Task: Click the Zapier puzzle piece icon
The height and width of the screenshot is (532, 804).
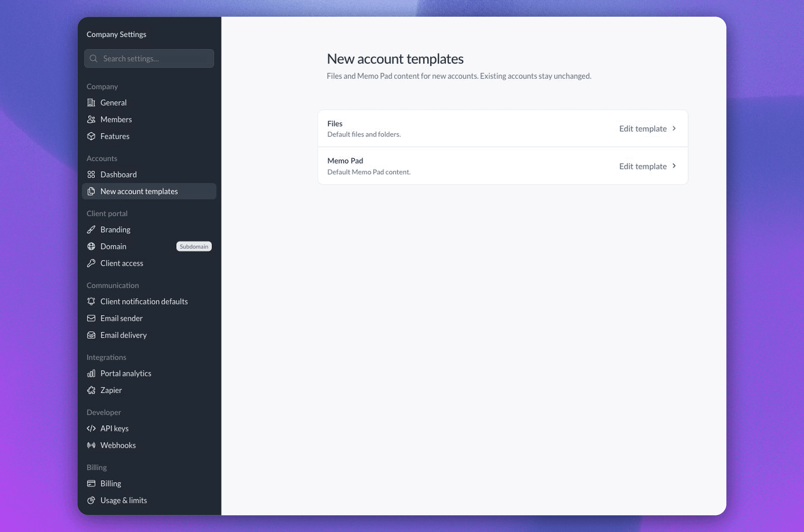Action: click(x=91, y=390)
